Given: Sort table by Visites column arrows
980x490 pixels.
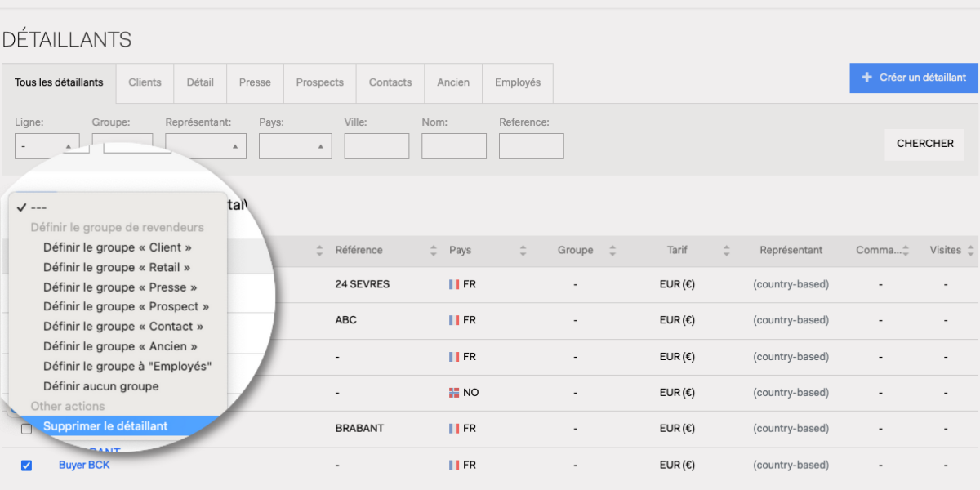Looking at the screenshot, I should [x=970, y=251].
